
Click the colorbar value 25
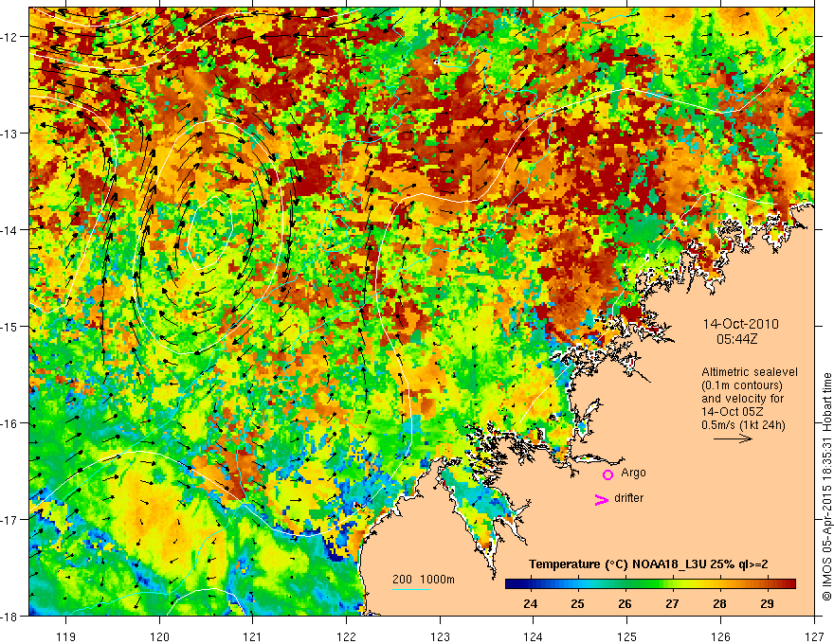pos(577,603)
